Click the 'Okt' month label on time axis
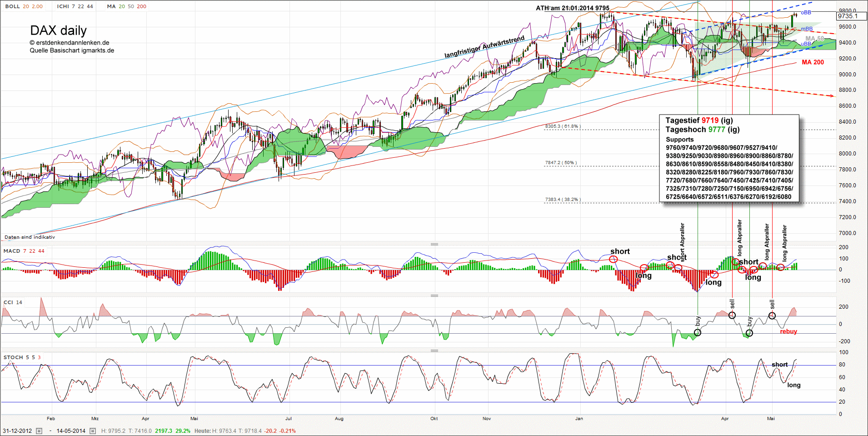Image resolution: width=868 pixels, height=436 pixels. (x=434, y=419)
